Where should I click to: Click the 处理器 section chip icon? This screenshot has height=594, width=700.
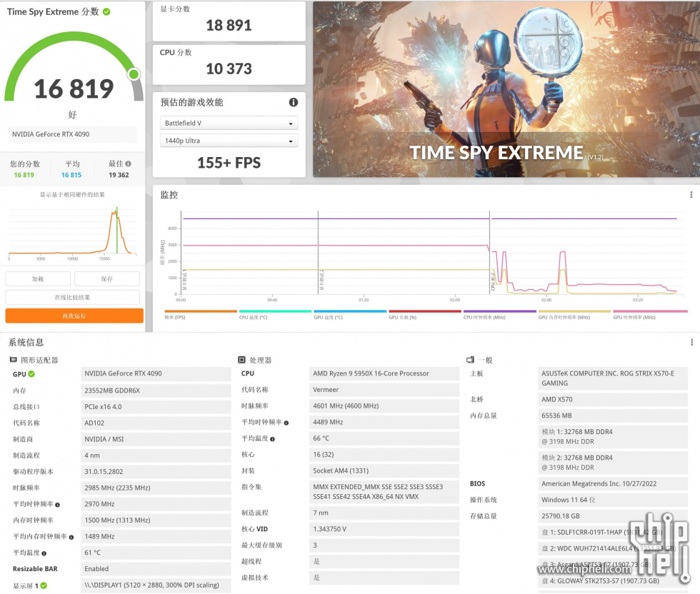pos(241,360)
